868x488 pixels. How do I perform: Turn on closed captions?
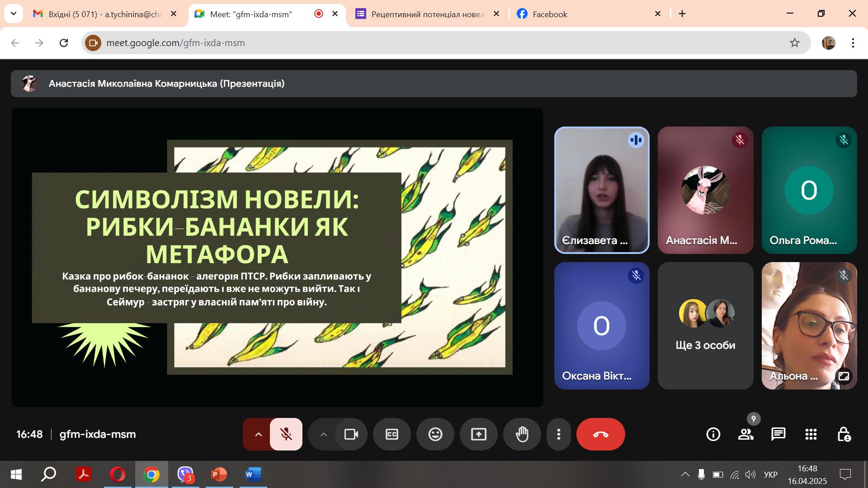tap(392, 434)
